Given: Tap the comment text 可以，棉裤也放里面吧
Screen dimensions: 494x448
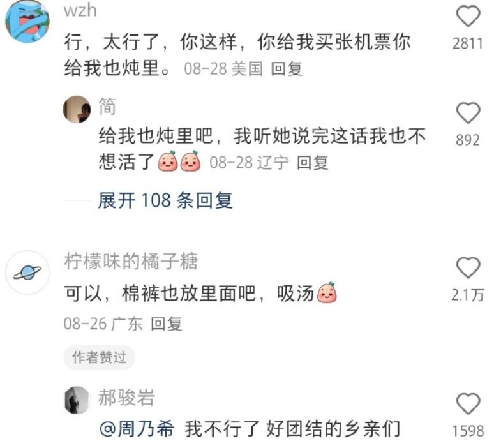Looking at the screenshot, I should click(160, 294).
